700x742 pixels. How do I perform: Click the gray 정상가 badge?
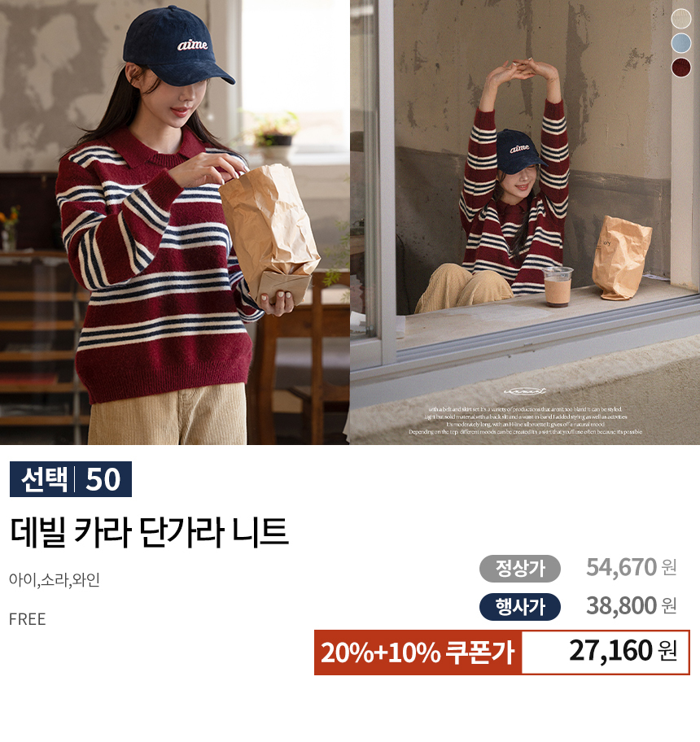pyautogui.click(x=519, y=569)
